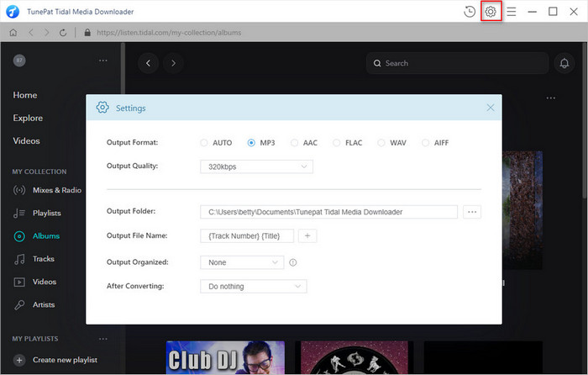Open top Videos in Tidal sidebar
Image resolution: width=588 pixels, height=375 pixels.
point(26,140)
